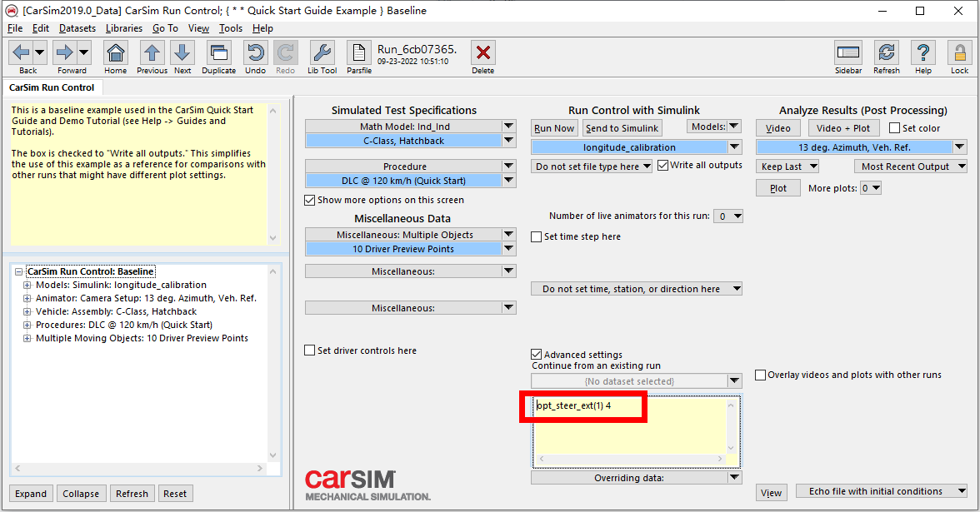The width and height of the screenshot is (980, 512).
Task: Open Most Recent Output dropdown
Action: 911,167
